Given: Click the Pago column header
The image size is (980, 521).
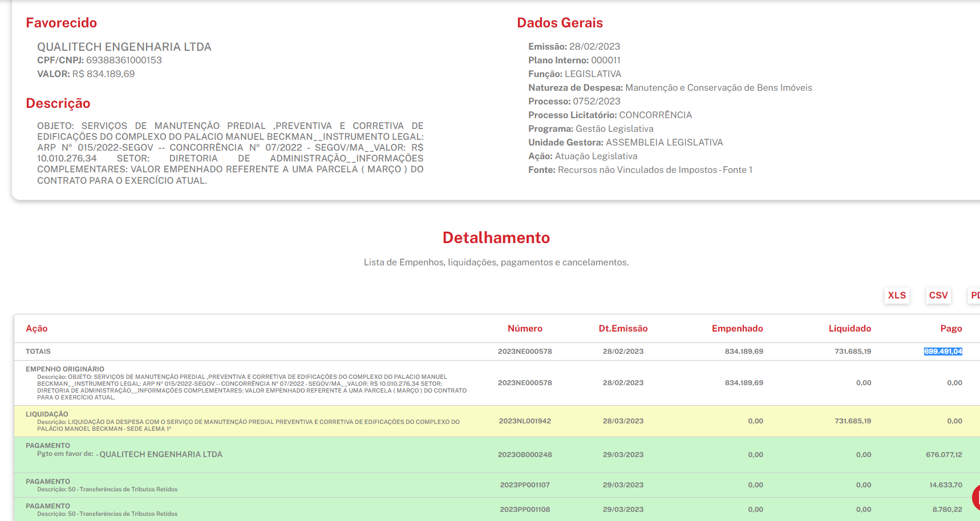Looking at the screenshot, I should click(951, 328).
